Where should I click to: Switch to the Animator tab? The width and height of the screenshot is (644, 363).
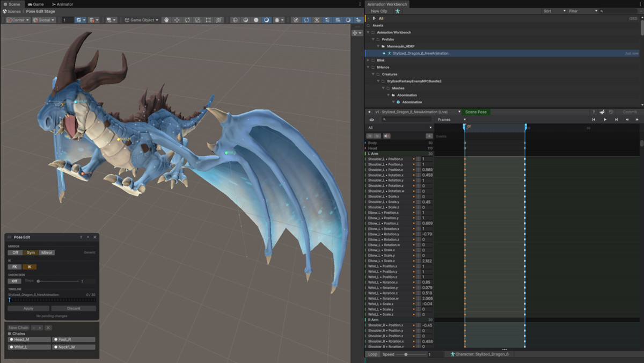[63, 4]
